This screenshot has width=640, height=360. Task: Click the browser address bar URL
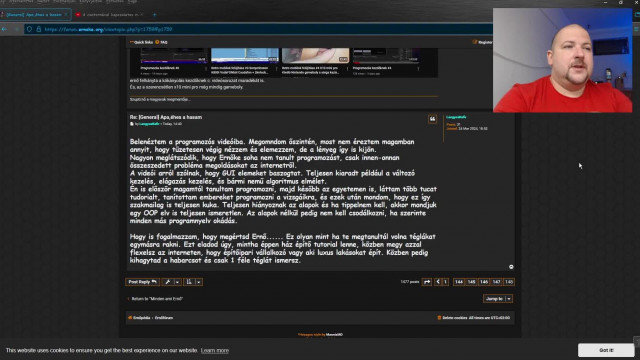pos(108,29)
